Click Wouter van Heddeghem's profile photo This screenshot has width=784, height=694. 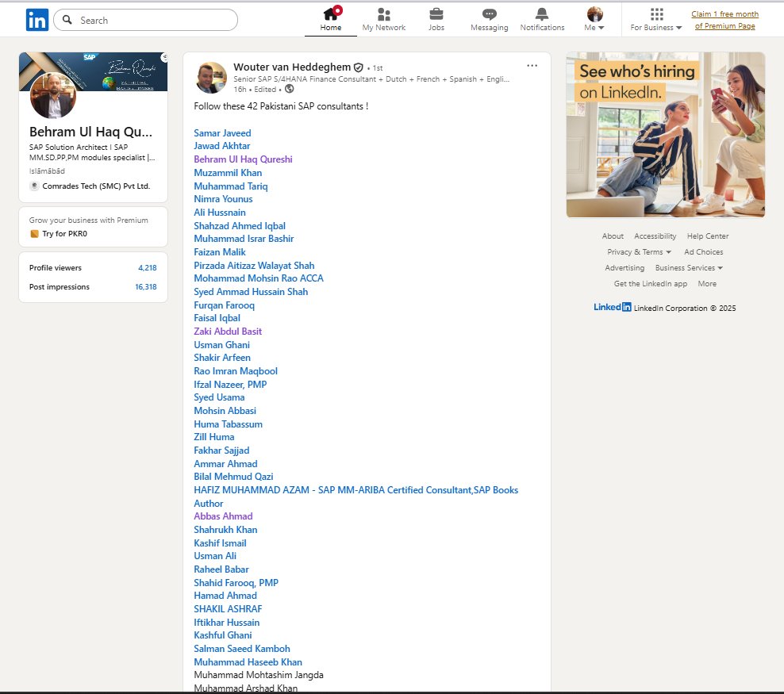[x=210, y=78]
